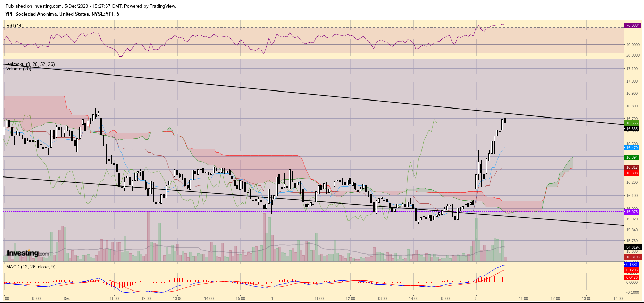Click the blue 16.470 price tag
644x303 pixels.
click(632, 148)
